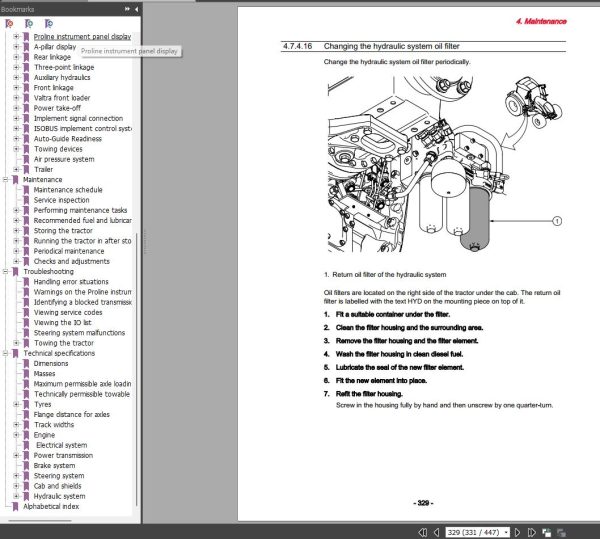Viewport: 600px width, 539px height.
Task: Open the Cab and shields bookmark
Action: 57,486
